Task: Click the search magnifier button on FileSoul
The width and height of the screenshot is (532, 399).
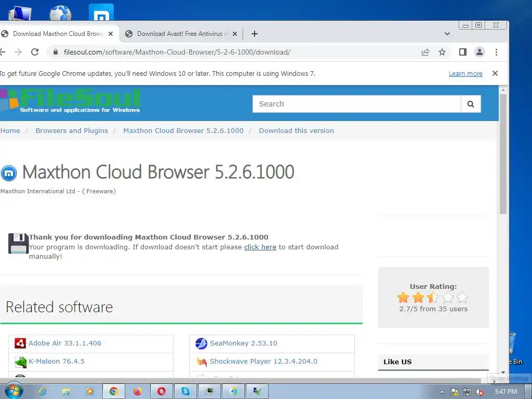Action: click(471, 104)
